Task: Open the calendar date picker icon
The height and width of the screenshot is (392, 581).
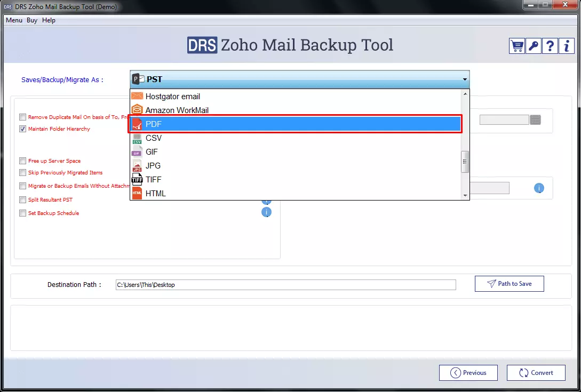Action: tap(536, 119)
